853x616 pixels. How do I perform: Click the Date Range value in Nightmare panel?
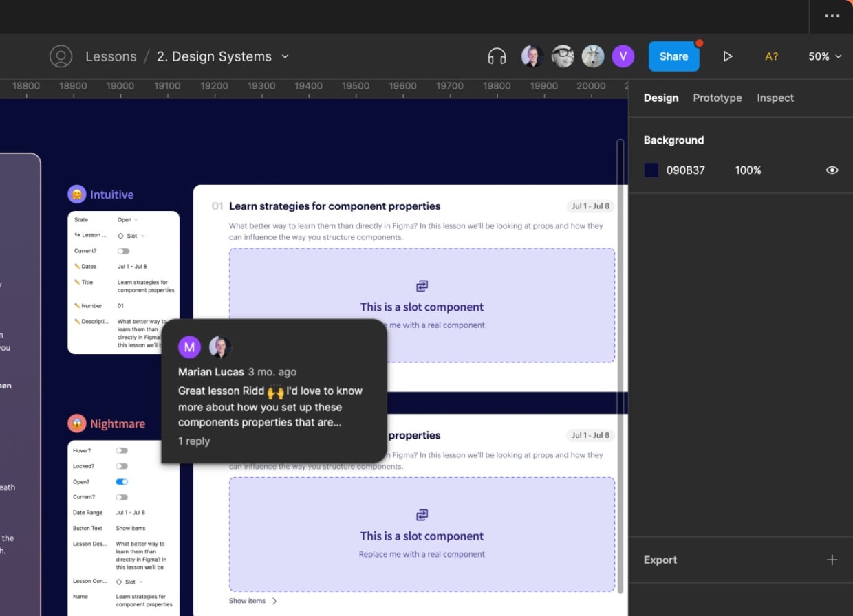[131, 513]
